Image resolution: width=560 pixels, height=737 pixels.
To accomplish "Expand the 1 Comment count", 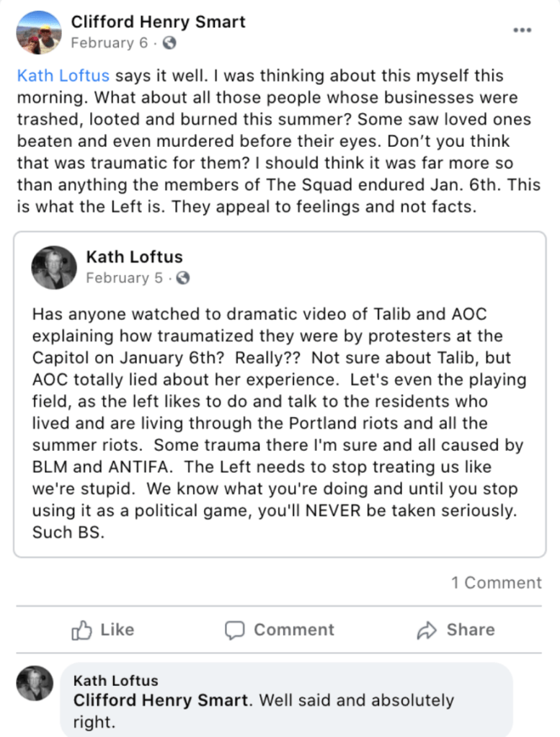I will click(x=496, y=583).
